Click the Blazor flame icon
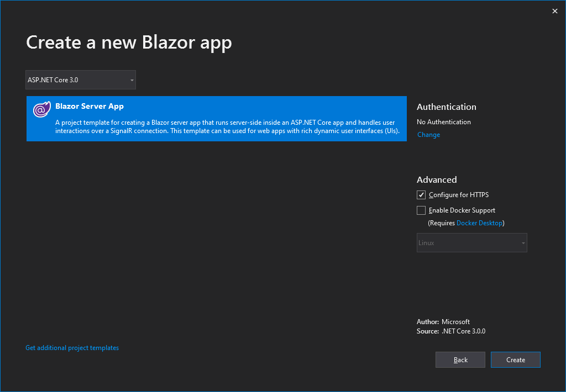 [42, 109]
